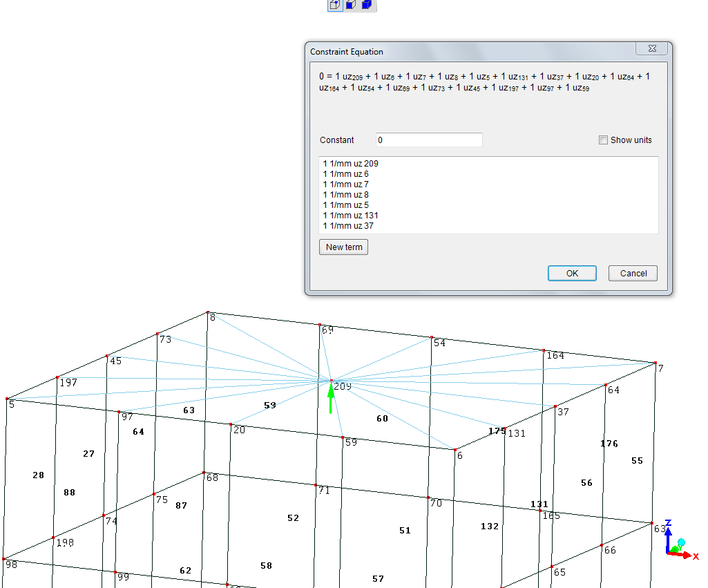Pick node 97 on the front edge

[119, 412]
